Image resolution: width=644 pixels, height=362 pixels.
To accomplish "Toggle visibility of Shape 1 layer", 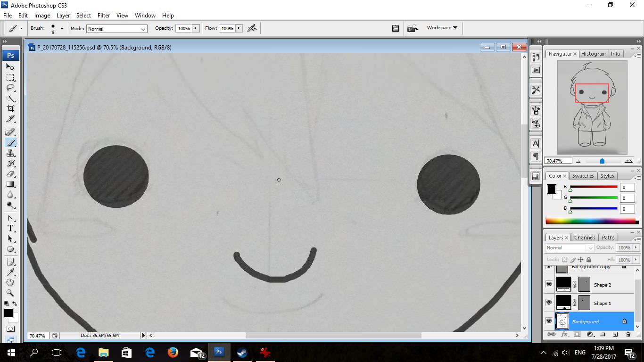I will tap(549, 303).
